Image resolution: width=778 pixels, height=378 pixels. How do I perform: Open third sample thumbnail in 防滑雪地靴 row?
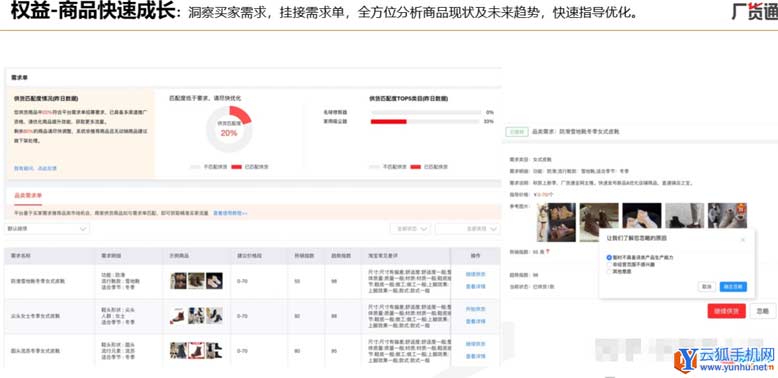214,281
